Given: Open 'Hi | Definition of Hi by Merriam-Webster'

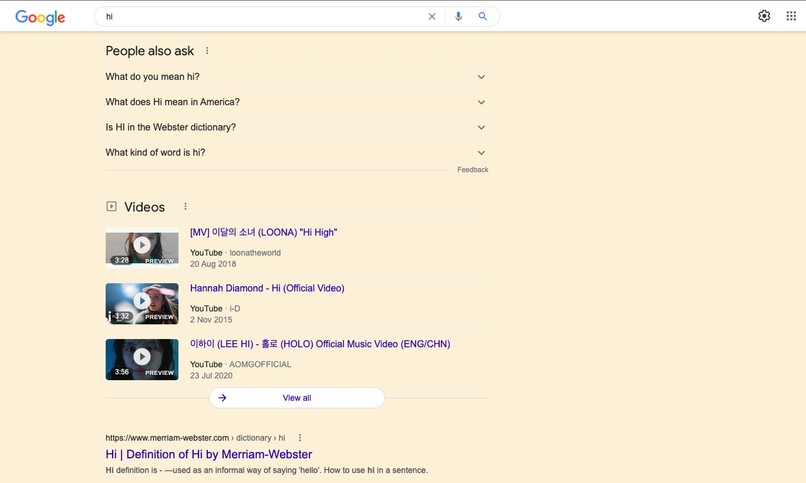Looking at the screenshot, I should tap(209, 454).
